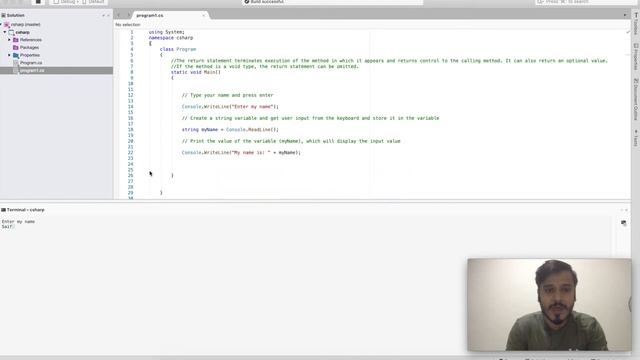Click the 'Enter my name' terminal output
The height and width of the screenshot is (360, 640).
click(x=18, y=222)
